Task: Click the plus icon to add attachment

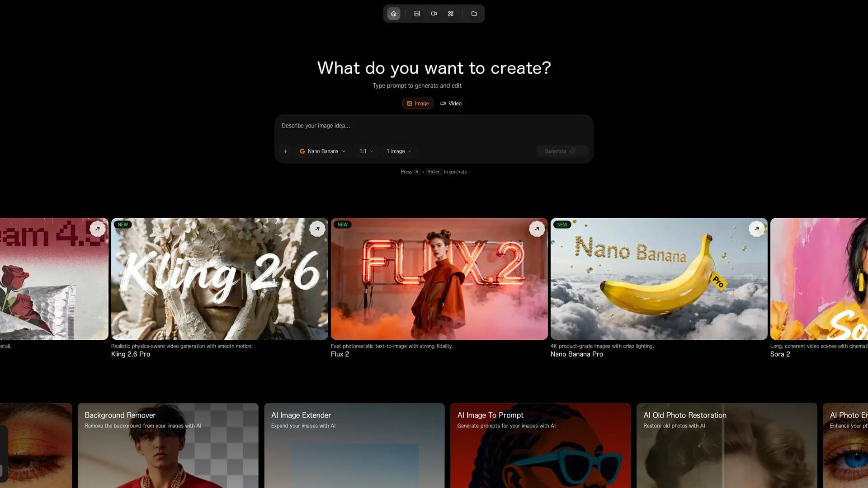Action: (x=285, y=151)
